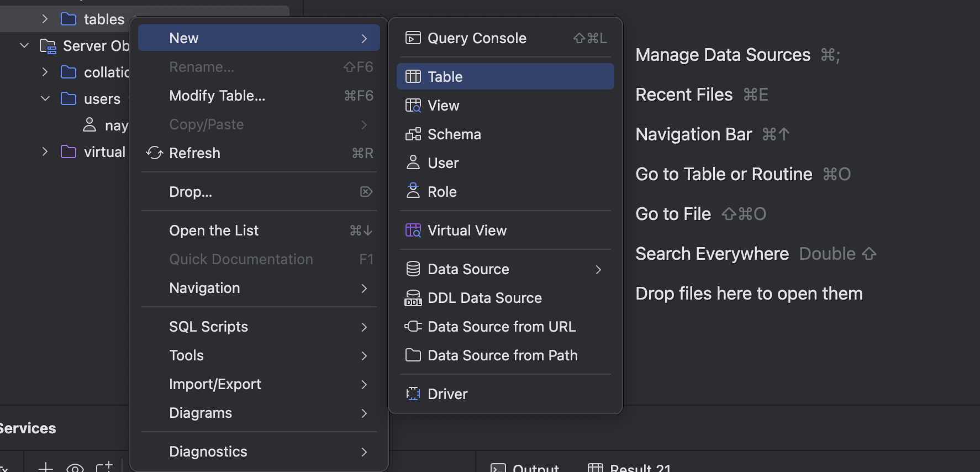Click the View icon in submenu
This screenshot has width=980, height=472.
[x=413, y=106]
